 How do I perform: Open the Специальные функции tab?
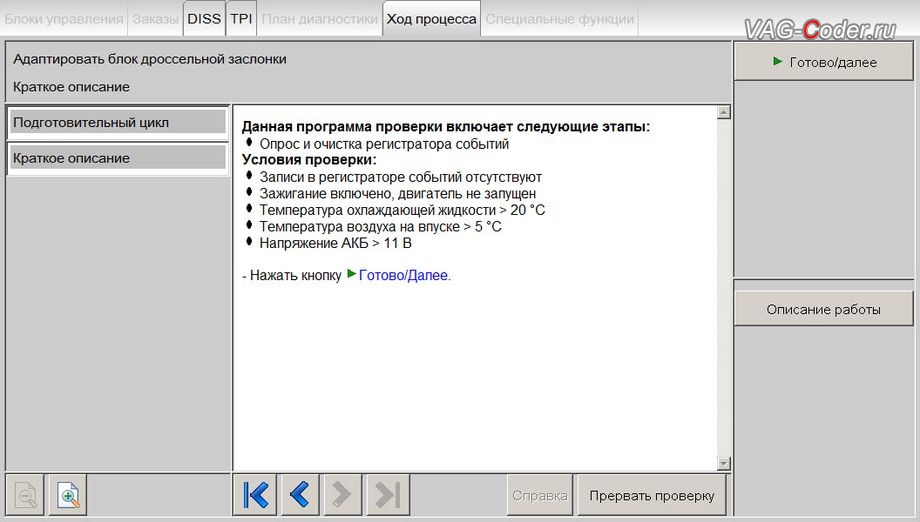[560, 19]
